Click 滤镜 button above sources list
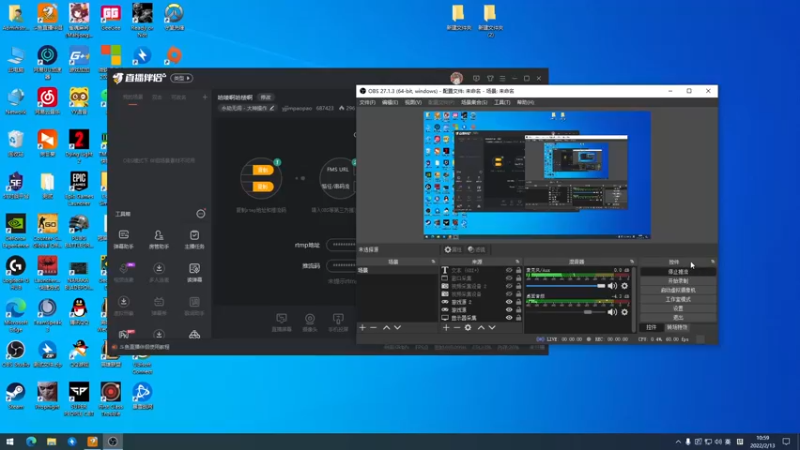 tap(477, 249)
